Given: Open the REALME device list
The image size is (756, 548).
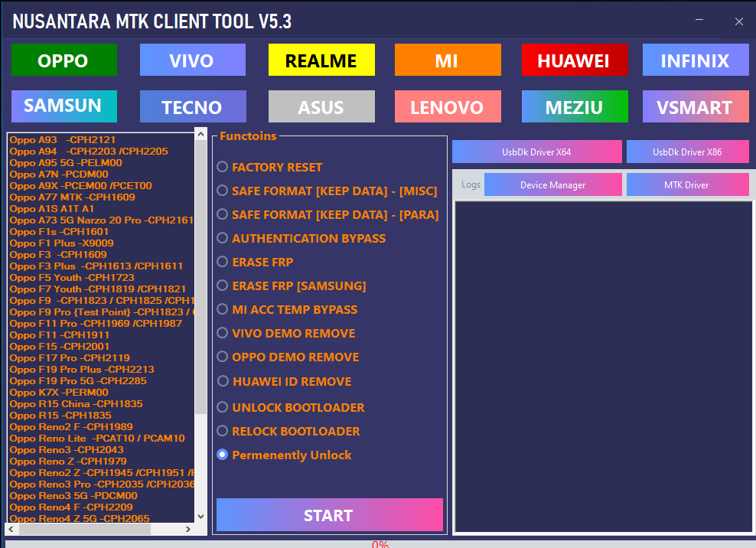Looking at the screenshot, I should point(321,60).
